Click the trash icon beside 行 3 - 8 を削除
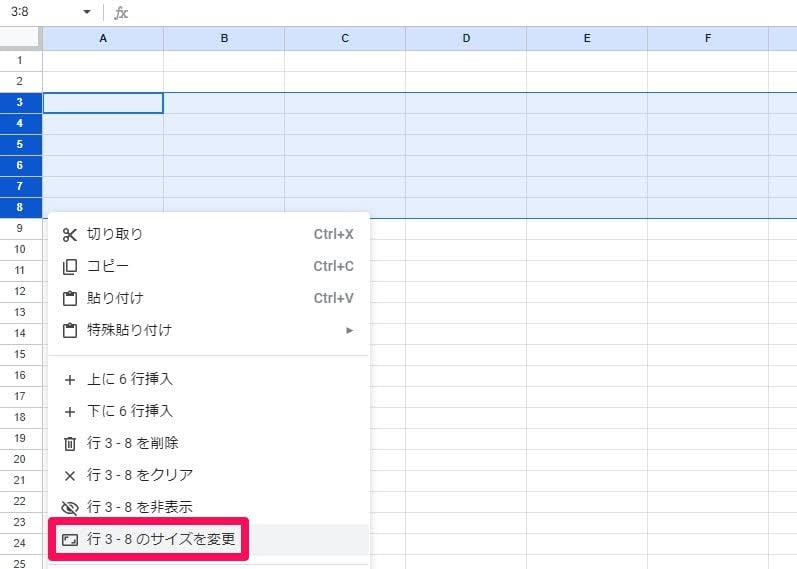 click(70, 443)
